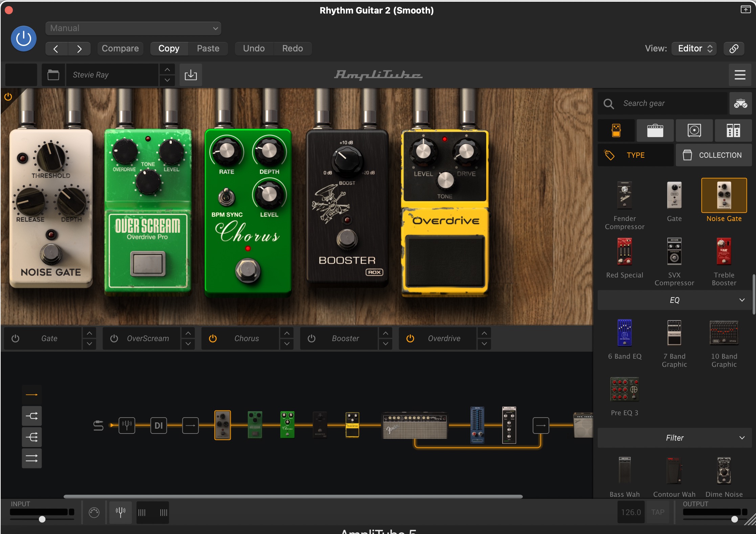
Task: Stomp the OverScream pedal footswitch
Action: point(148,264)
